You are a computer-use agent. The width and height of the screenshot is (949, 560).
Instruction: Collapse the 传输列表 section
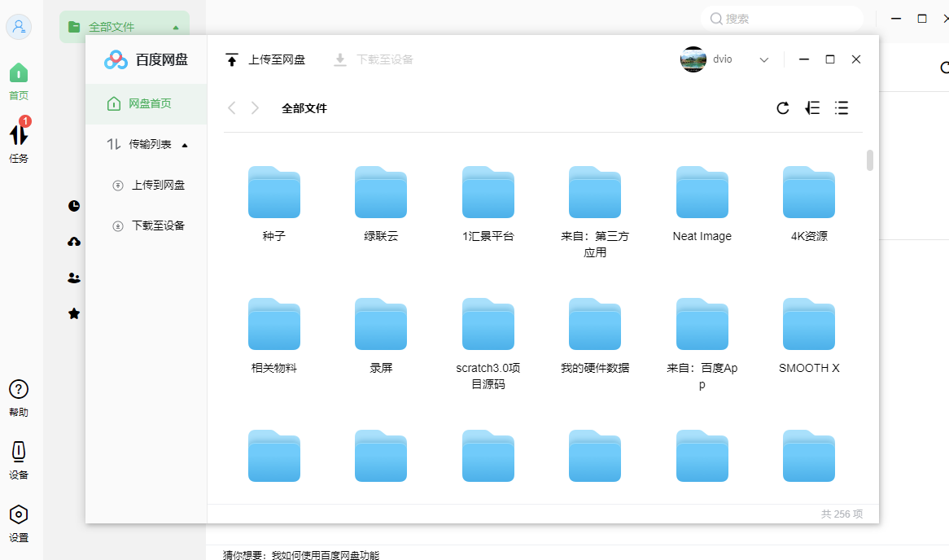click(185, 145)
